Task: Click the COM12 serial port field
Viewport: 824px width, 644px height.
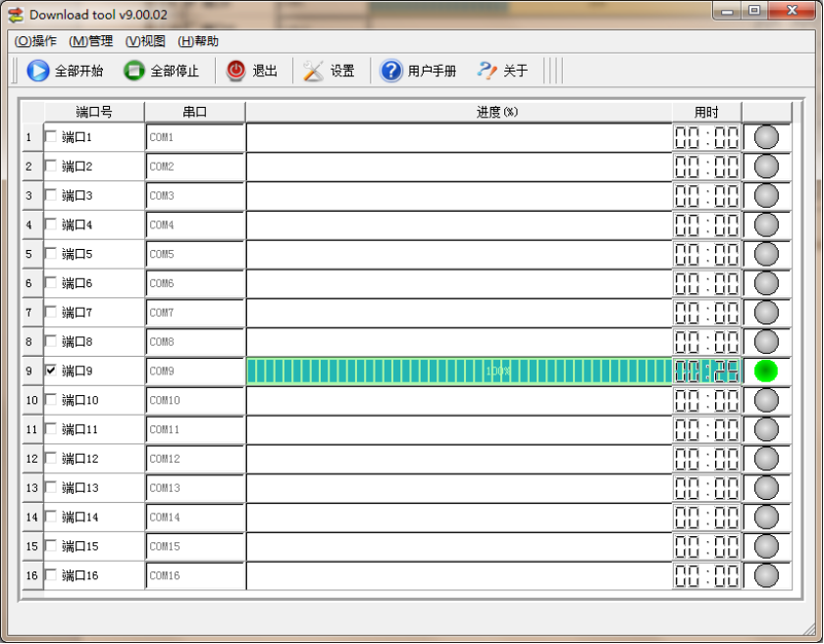Action: click(194, 459)
